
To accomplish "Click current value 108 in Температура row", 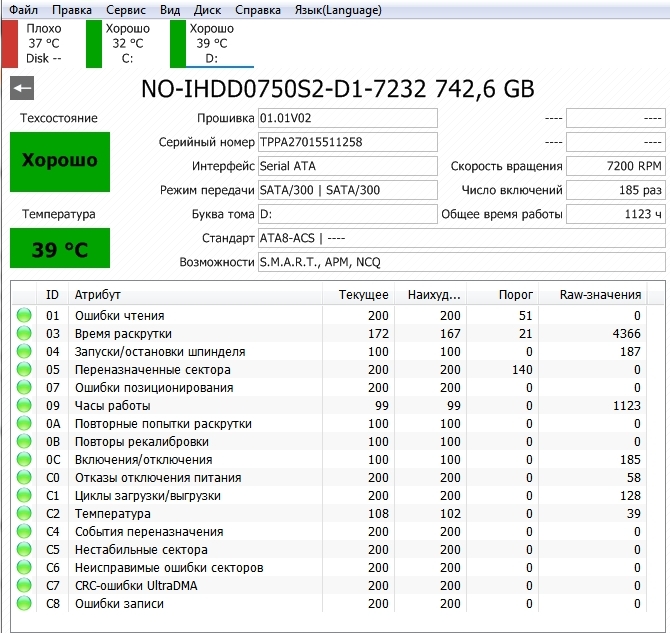I will (378, 513).
